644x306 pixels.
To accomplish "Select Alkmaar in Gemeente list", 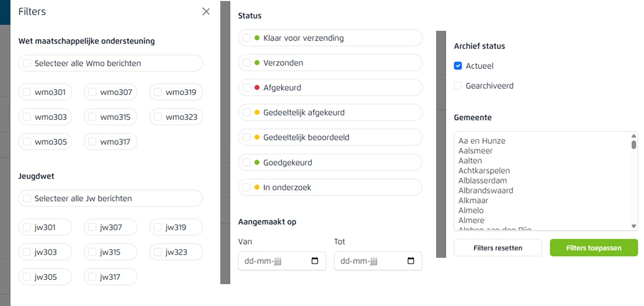I will [473, 200].
